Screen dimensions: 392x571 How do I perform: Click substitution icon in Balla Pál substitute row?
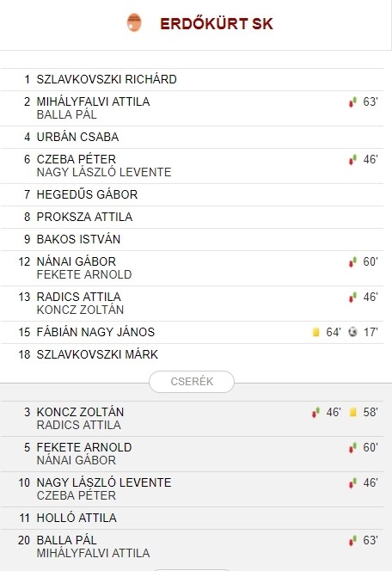coord(352,540)
